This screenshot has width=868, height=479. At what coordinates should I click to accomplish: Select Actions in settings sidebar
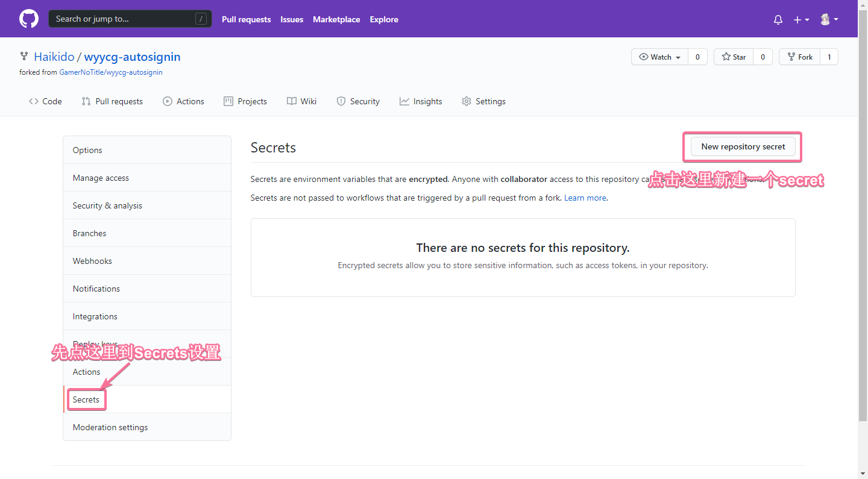(147, 372)
